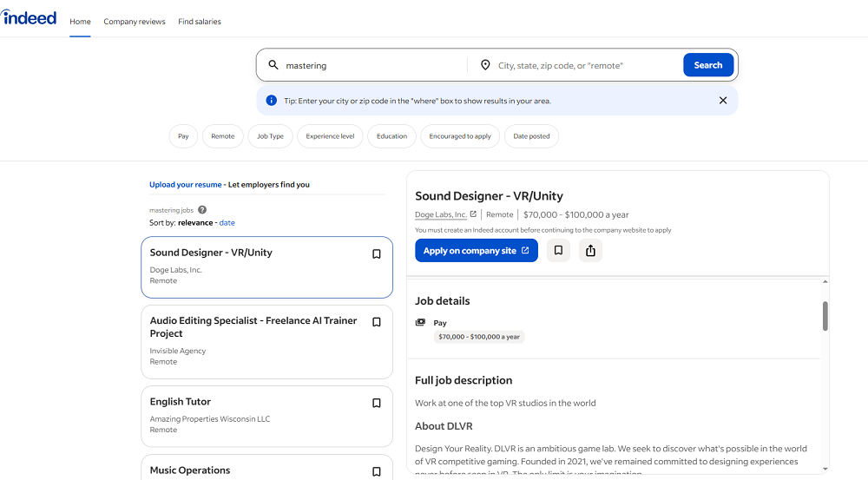Image resolution: width=868 pixels, height=480 pixels.
Task: Click the Pay money icon in Job details
Action: pyautogui.click(x=421, y=322)
